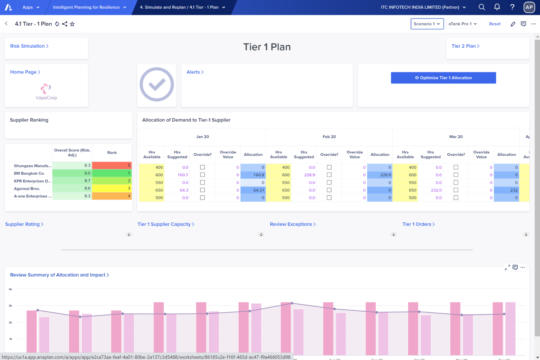Image resolution: width=540 pixels, height=360 pixels.
Task: Open the AP user profile avatar
Action: (x=529, y=7)
